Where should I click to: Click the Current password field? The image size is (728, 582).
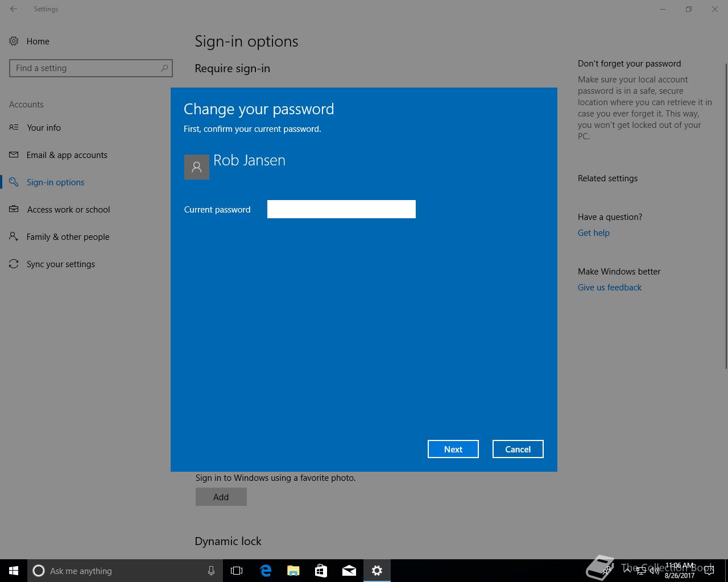pyautogui.click(x=341, y=209)
